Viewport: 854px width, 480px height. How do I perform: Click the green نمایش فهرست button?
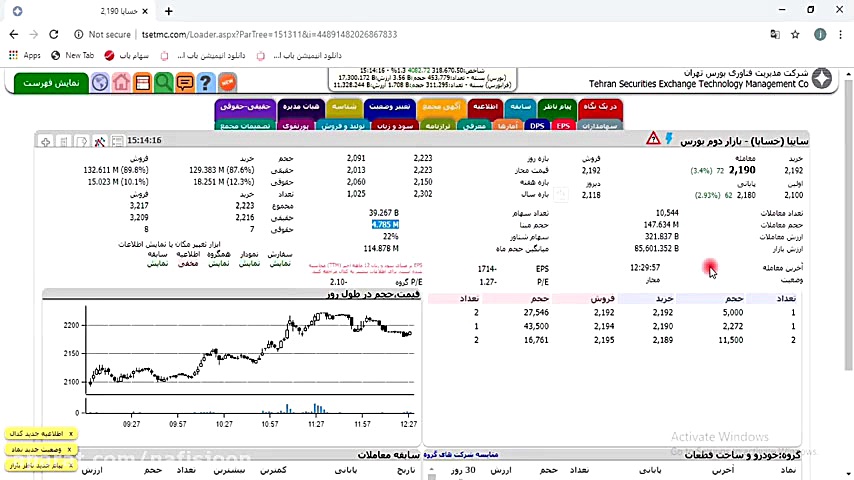pos(51,83)
